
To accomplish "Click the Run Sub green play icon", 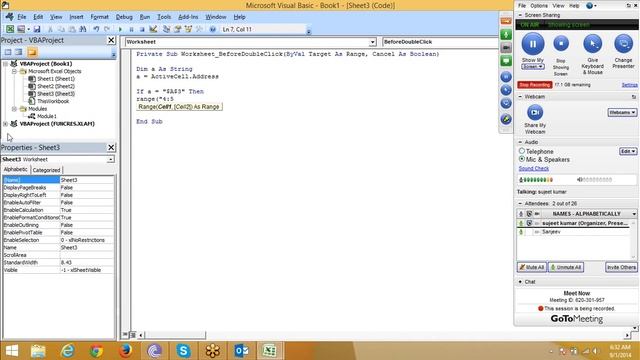I will (x=120, y=29).
